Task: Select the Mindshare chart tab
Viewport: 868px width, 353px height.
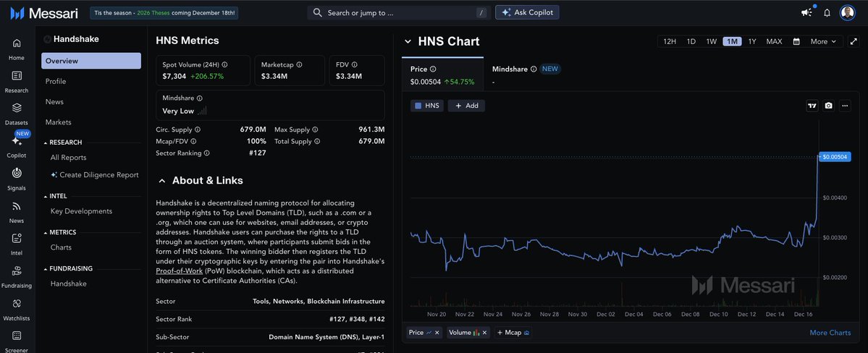Action: coord(526,75)
